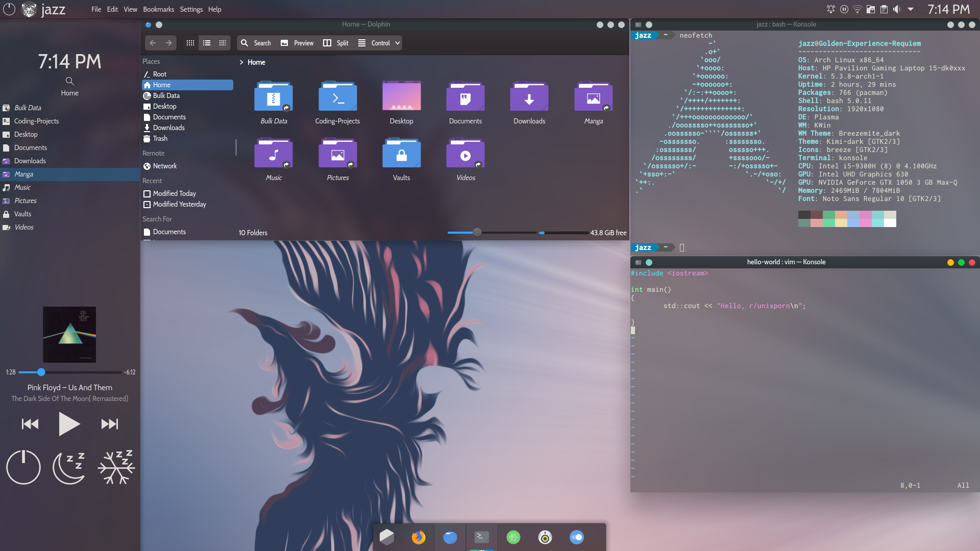Launch Atom editor from the dock
980x551 pixels.
pyautogui.click(x=513, y=537)
